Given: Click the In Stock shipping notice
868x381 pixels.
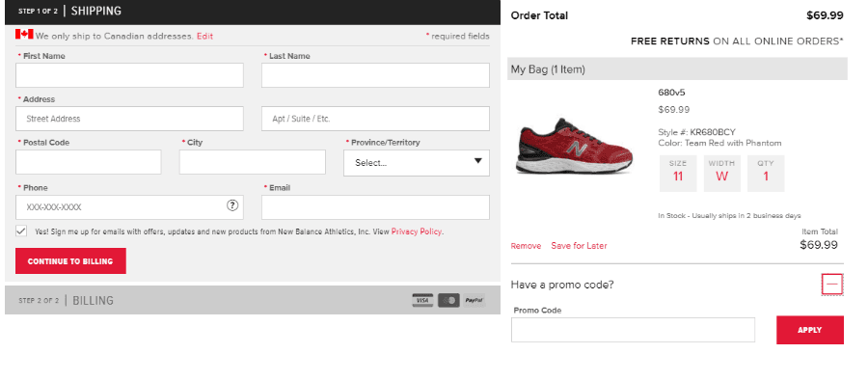Looking at the screenshot, I should (x=729, y=215).
